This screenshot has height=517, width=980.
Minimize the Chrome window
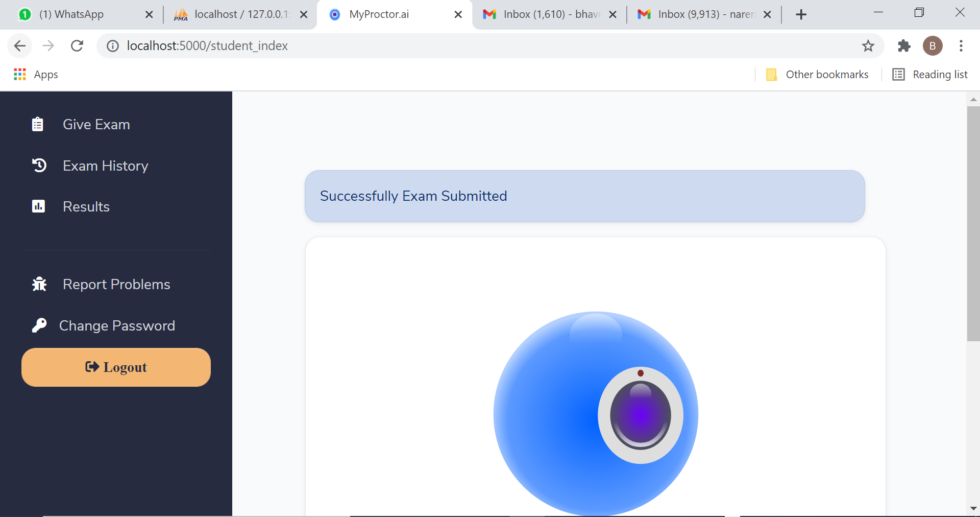pos(878,13)
